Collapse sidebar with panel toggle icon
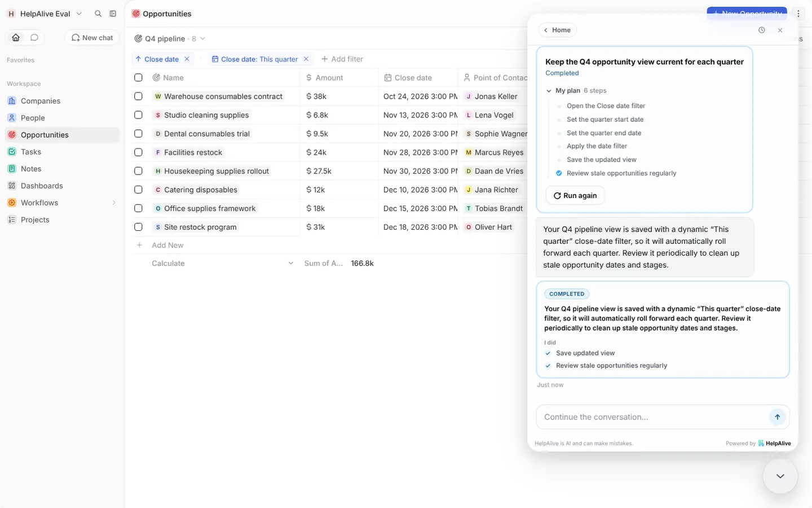This screenshot has height=508, width=812. (113, 14)
